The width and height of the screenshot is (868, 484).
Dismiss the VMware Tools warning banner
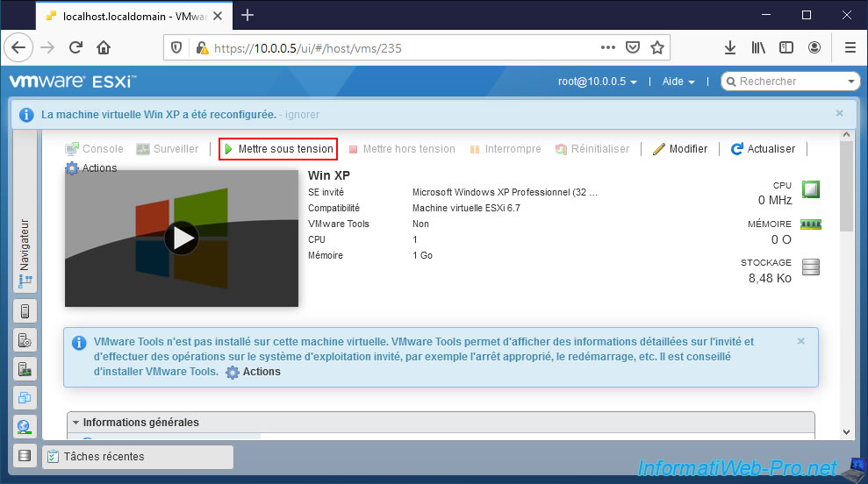pos(800,341)
